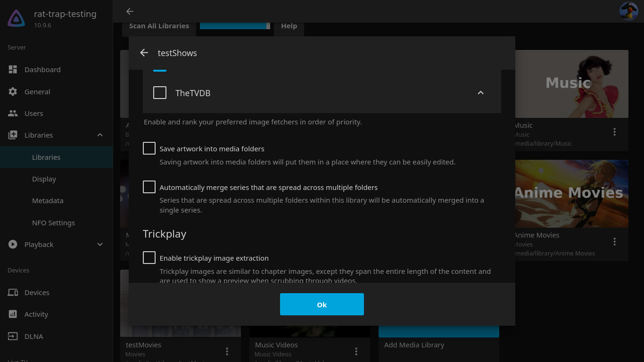
Task: Select the Anime Movies library thumbnail
Action: [x=571, y=194]
